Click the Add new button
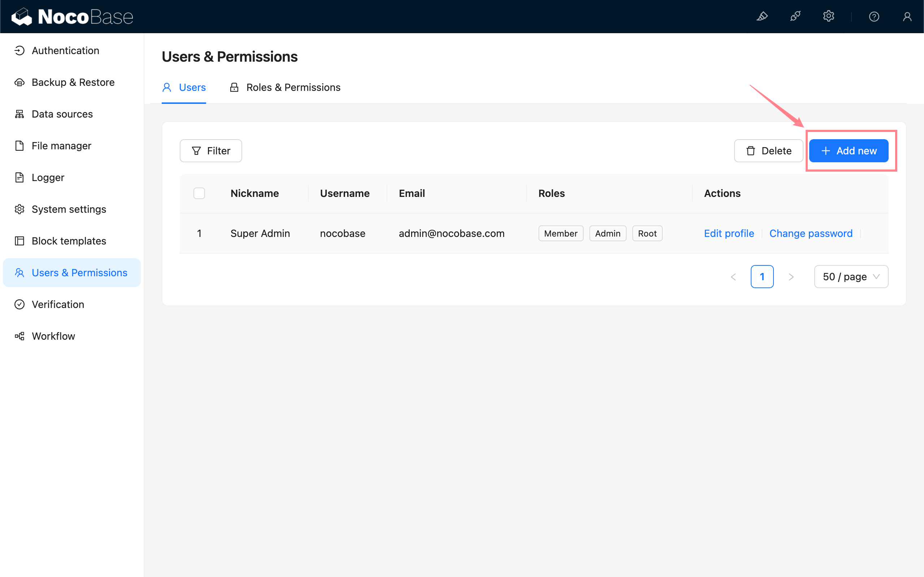 849,151
